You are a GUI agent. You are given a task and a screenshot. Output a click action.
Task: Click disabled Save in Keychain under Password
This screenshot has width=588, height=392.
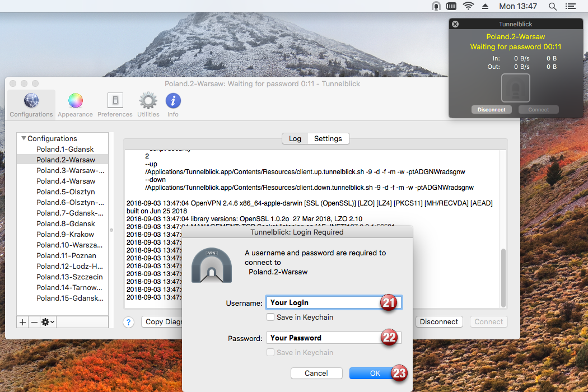[270, 352]
